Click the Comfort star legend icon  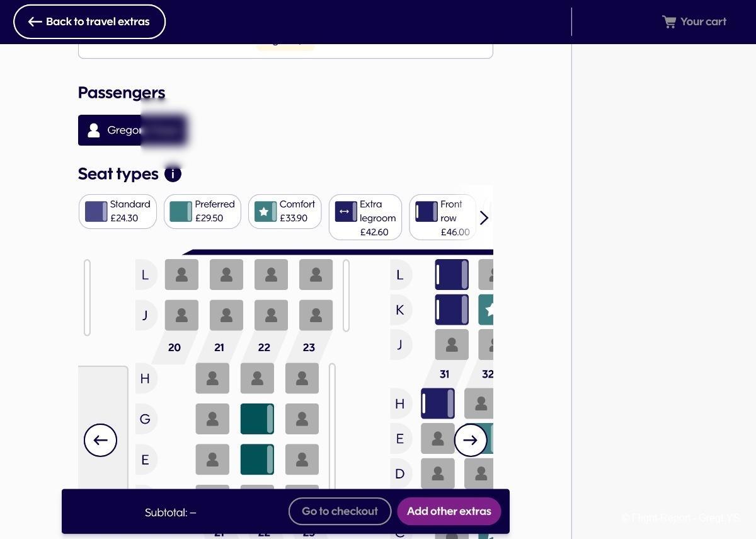coord(265,212)
